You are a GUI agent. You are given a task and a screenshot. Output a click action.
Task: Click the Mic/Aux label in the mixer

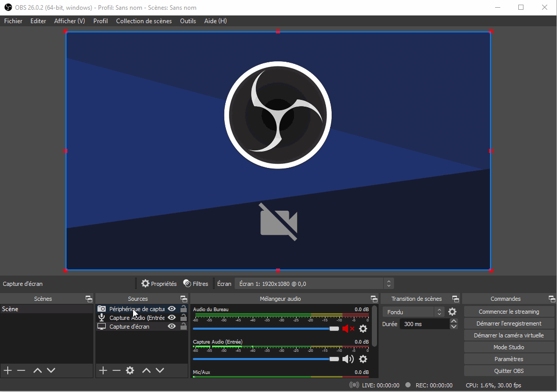click(202, 372)
